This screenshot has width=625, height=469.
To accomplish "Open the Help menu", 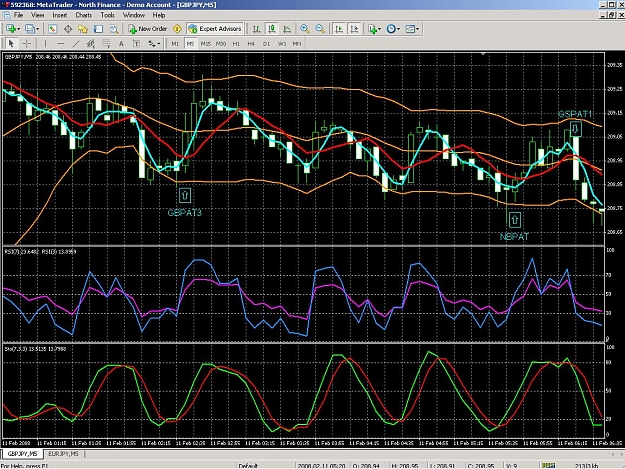I will (159, 15).
